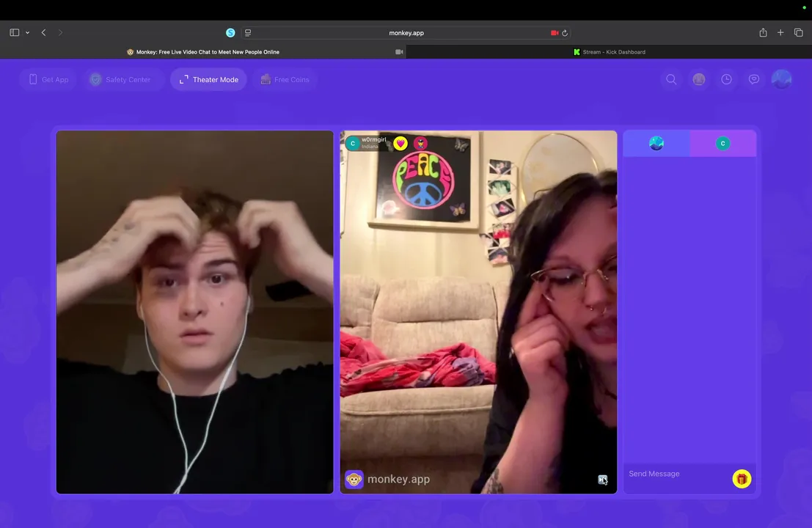Open Free Coins
This screenshot has height=528, width=812.
[x=285, y=79]
